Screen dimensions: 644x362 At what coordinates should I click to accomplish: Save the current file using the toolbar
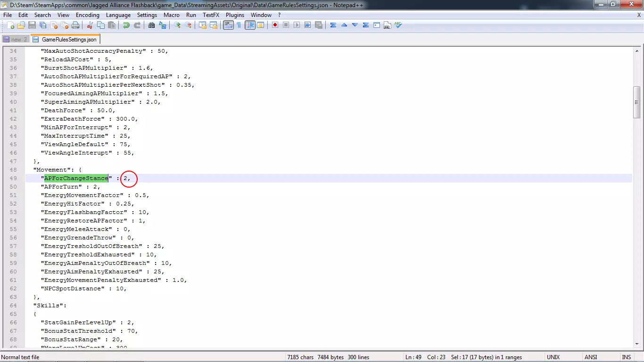[32, 25]
